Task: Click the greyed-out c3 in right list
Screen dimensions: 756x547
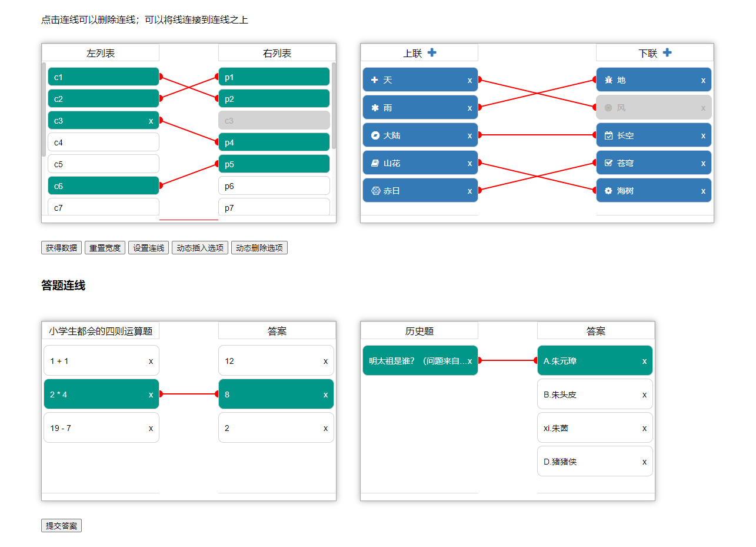Action: (x=274, y=121)
